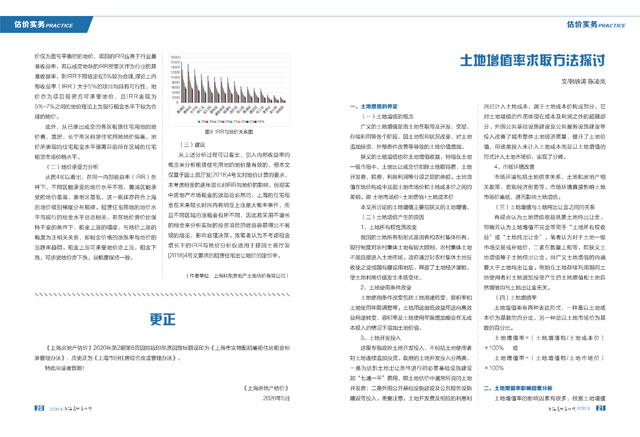The height and width of the screenshot is (437, 640).
Task: Click the date 2020年6月
Action: coord(276,398)
